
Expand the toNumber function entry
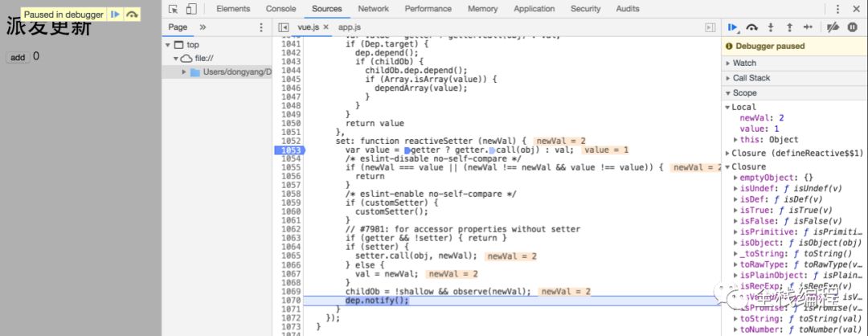(735, 330)
